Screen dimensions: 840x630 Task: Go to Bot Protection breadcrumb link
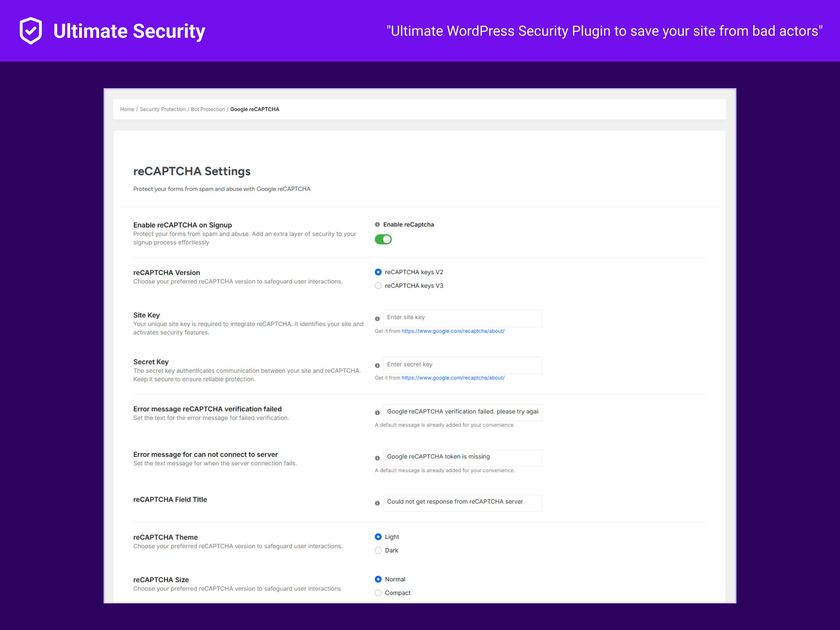(208, 109)
